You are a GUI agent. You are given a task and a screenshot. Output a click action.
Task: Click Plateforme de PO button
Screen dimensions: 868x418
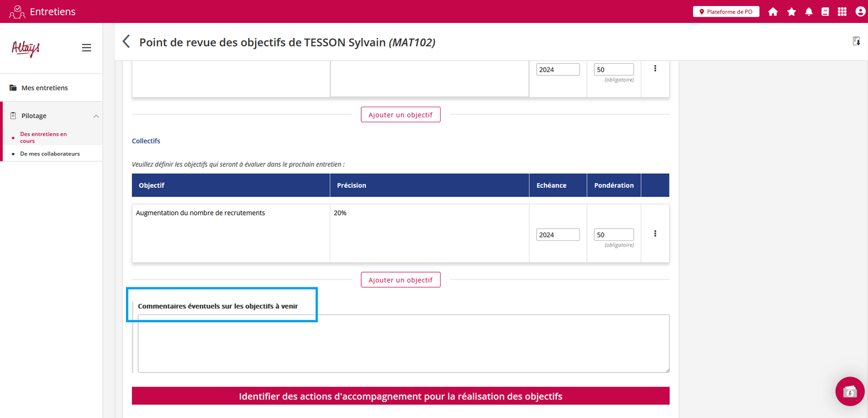(726, 11)
